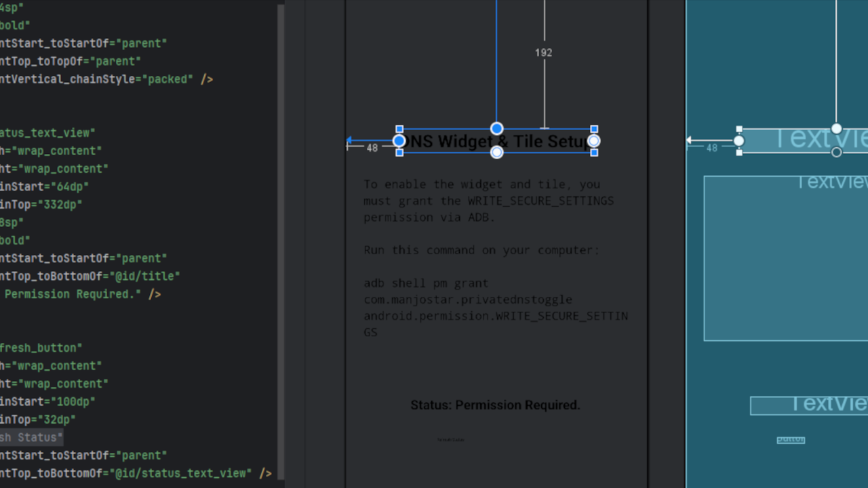Select the ADB instructions text block in design
This screenshot has width=868, height=488.
pos(495,258)
